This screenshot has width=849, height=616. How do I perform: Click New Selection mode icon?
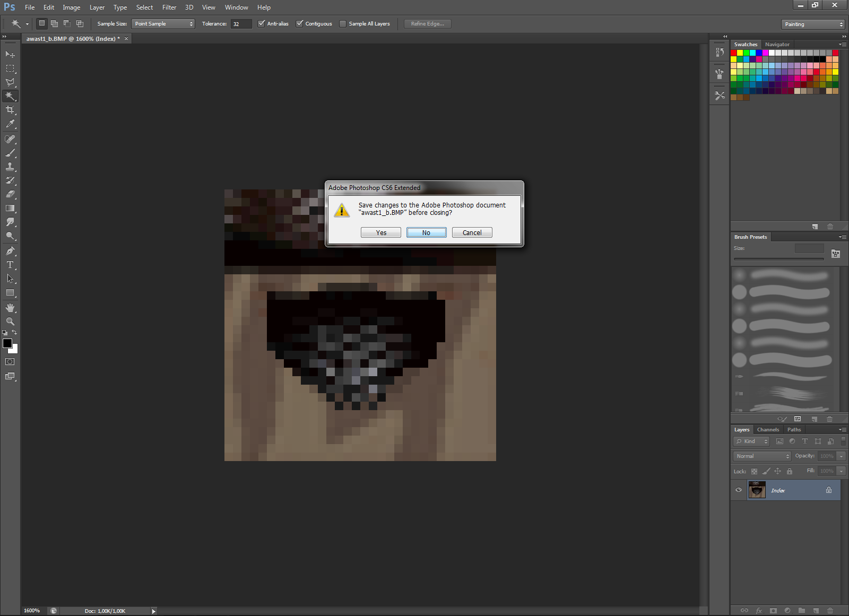(42, 23)
